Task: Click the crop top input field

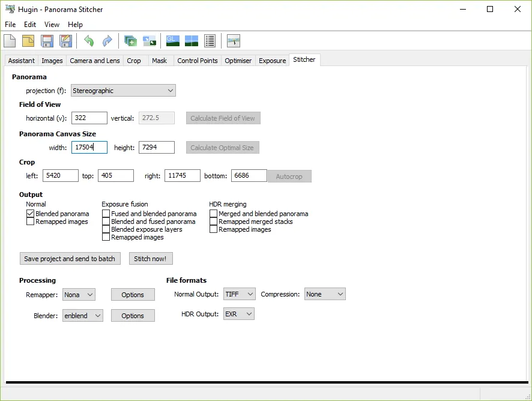Action: (116, 175)
